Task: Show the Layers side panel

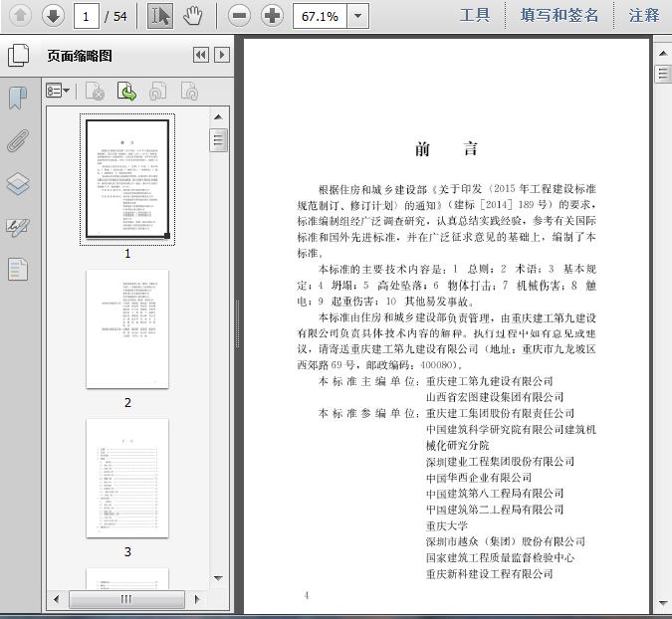Action: tap(18, 184)
